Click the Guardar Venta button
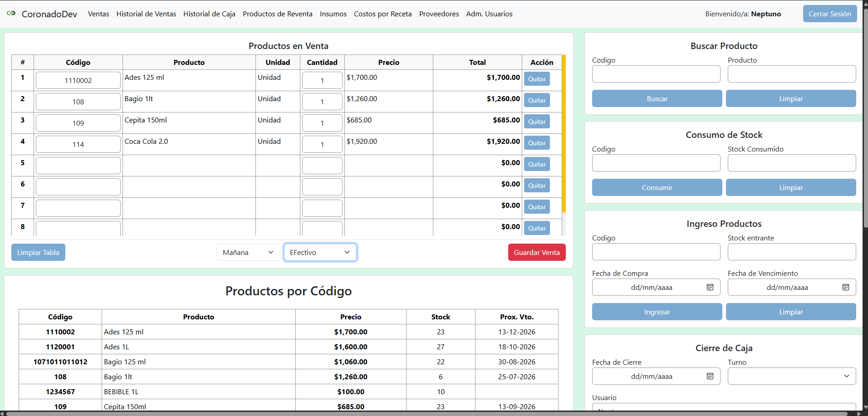Viewport: 868px width, 416px height. tap(537, 252)
